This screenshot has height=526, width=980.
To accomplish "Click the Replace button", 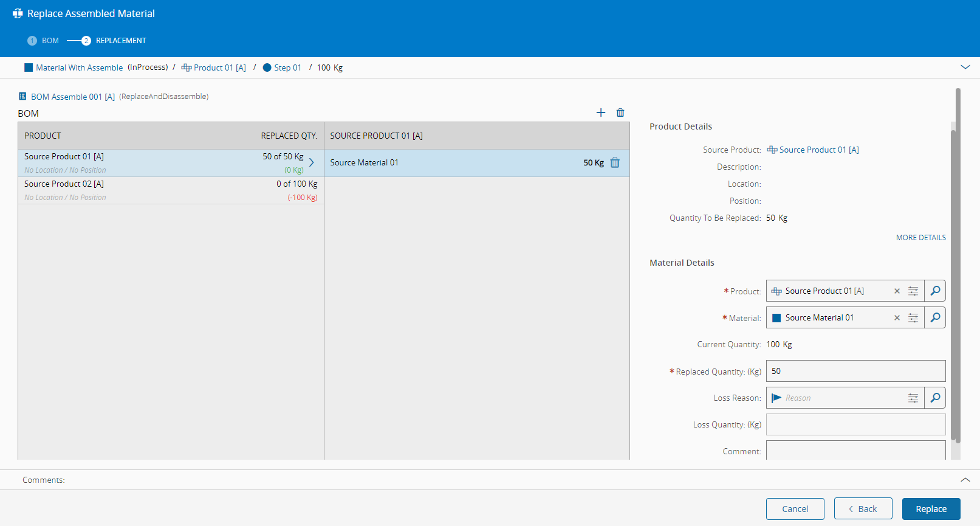I will tap(931, 509).
